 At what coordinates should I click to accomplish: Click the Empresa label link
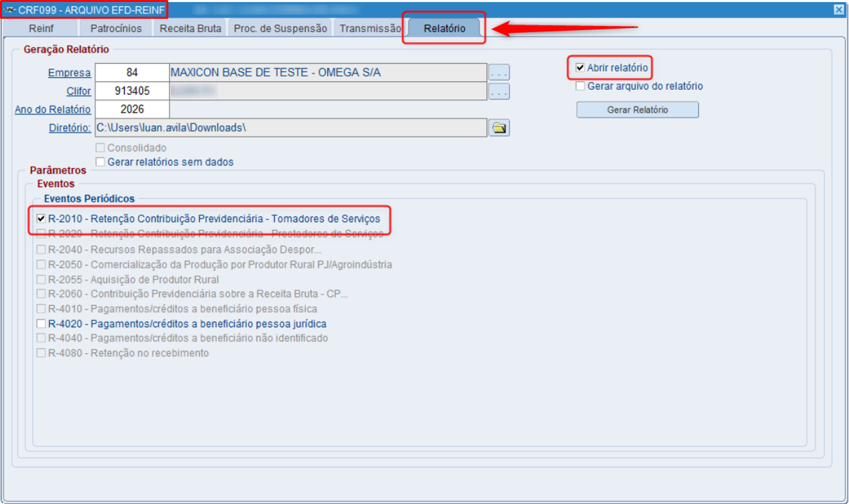69,73
